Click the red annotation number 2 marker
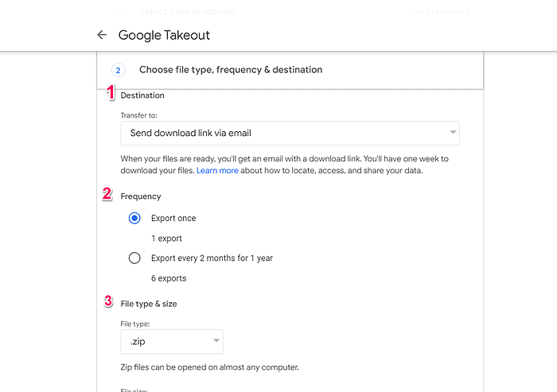Screen dimensions: 557x392 107,194
